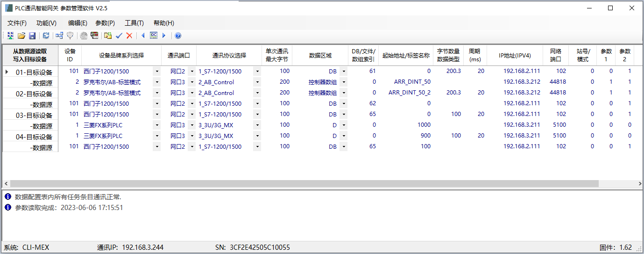Click the data table grid icon
The image size is (644, 254).
click(94, 36)
